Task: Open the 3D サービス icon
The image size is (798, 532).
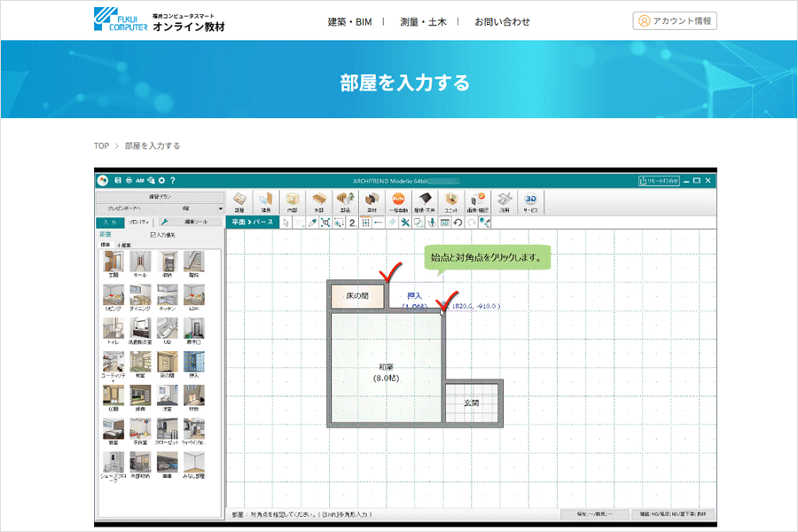Action: coord(530,199)
